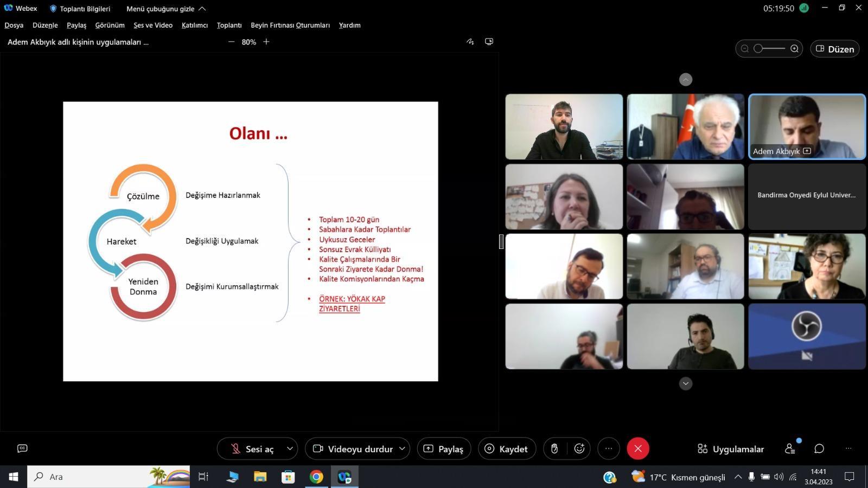Viewport: 868px width, 488px height.
Task: Open the Katılımcı menu
Action: click(x=194, y=25)
